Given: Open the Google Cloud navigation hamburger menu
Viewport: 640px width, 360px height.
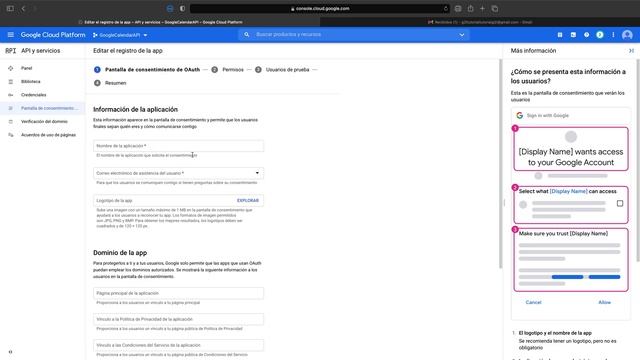Looking at the screenshot, I should (x=11, y=35).
